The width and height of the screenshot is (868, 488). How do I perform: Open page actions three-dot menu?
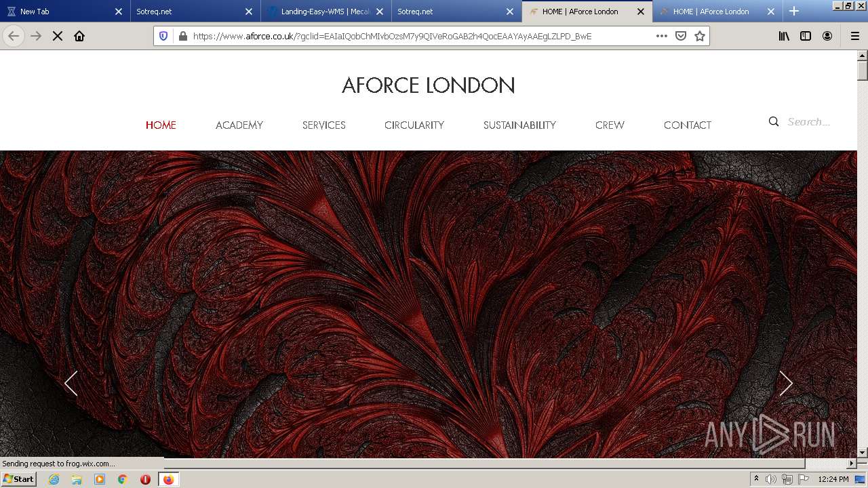(x=661, y=36)
